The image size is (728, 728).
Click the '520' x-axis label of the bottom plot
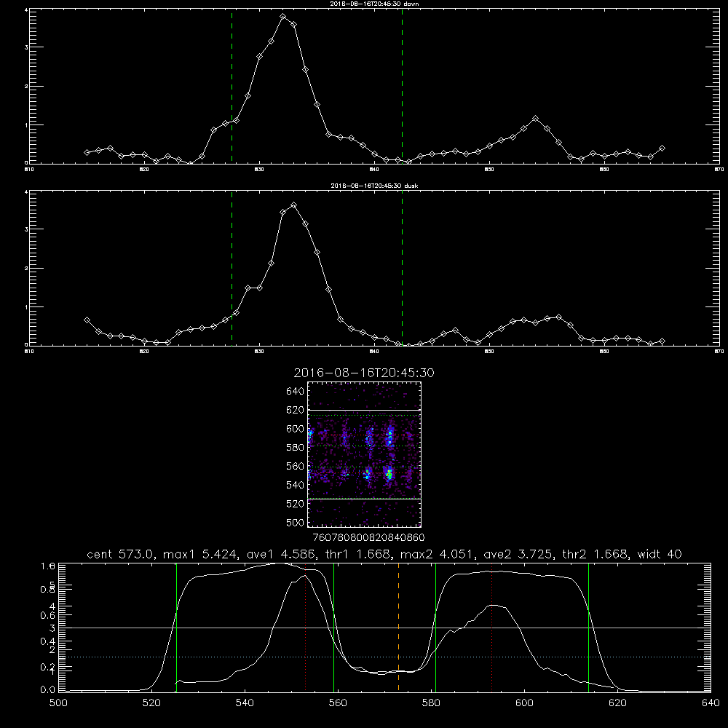point(151,703)
